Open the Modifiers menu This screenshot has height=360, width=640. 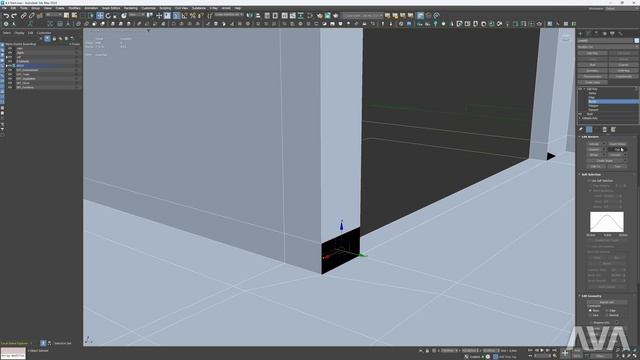74,8
